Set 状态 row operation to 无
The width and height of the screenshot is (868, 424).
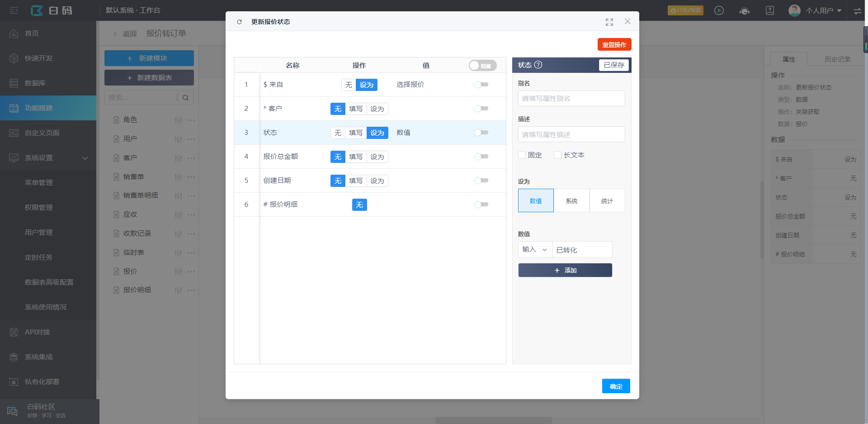(338, 133)
